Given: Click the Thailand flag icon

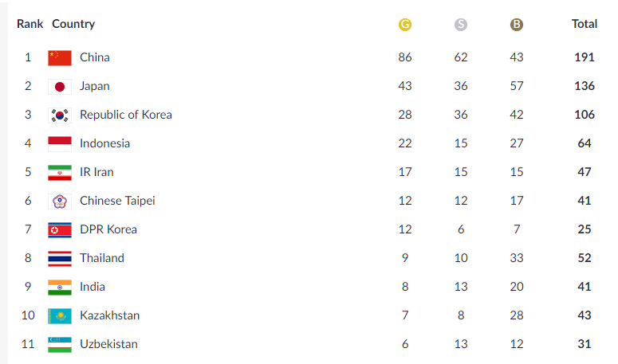Looking at the screenshot, I should coord(60,259).
